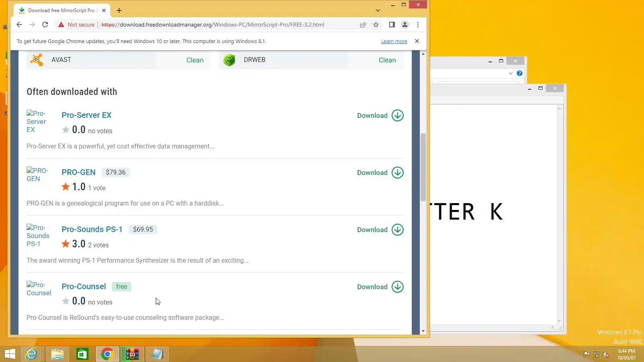Screen dimensions: 644x362
Task: Open the Not secure site warning
Action: tap(76, 25)
